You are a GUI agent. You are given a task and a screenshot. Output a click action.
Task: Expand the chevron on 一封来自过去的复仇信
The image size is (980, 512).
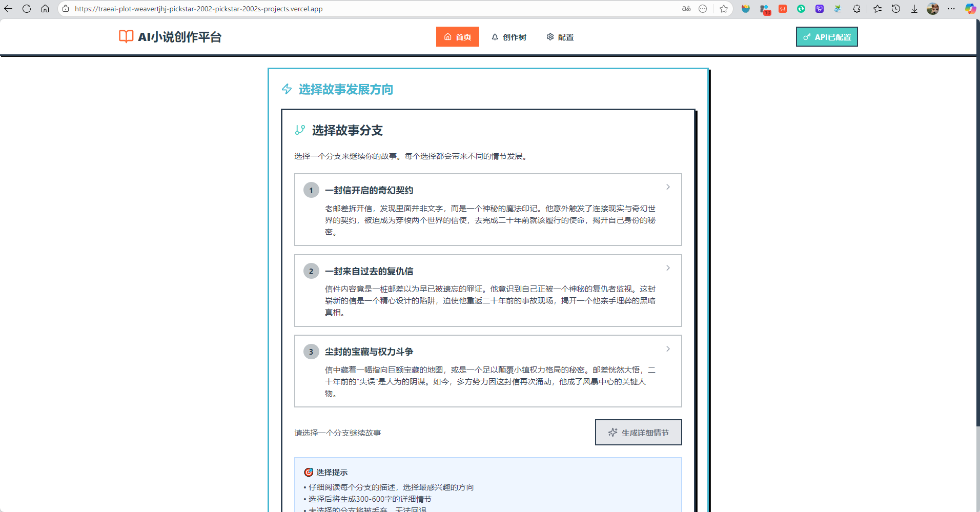668,268
